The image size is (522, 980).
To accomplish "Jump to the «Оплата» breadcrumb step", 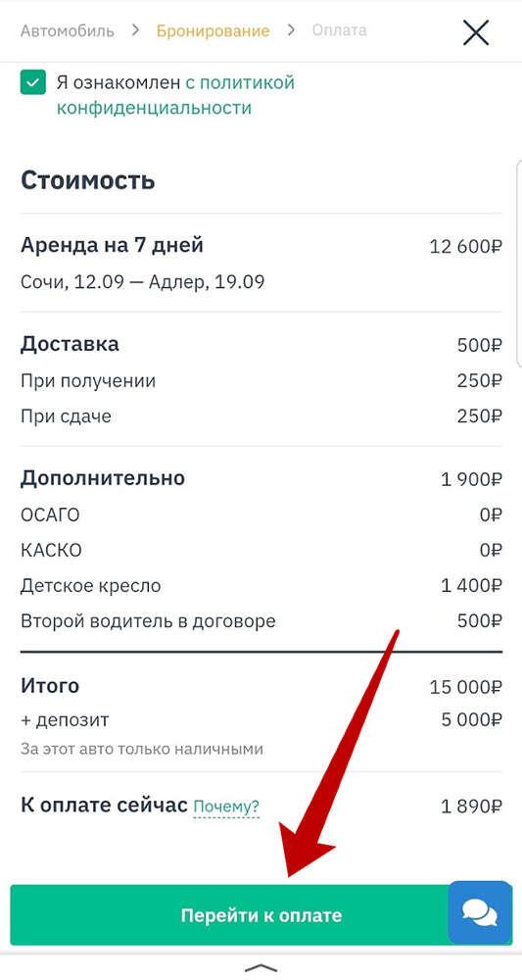I will coord(340,30).
